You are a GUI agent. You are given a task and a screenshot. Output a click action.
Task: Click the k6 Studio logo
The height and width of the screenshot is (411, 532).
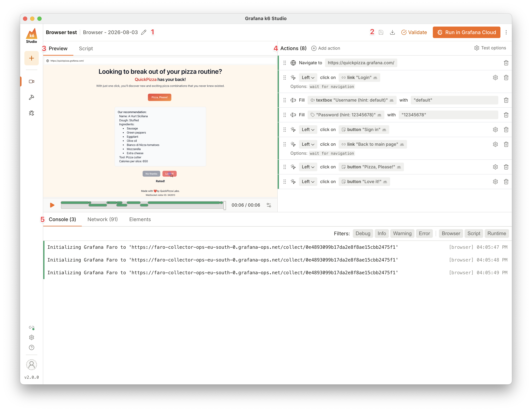[x=31, y=36]
